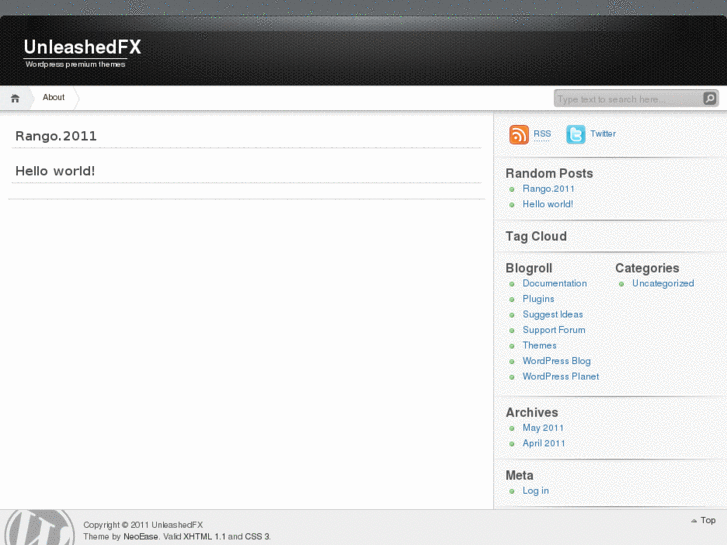Open the About menu item
The width and height of the screenshot is (727, 545).
point(53,97)
